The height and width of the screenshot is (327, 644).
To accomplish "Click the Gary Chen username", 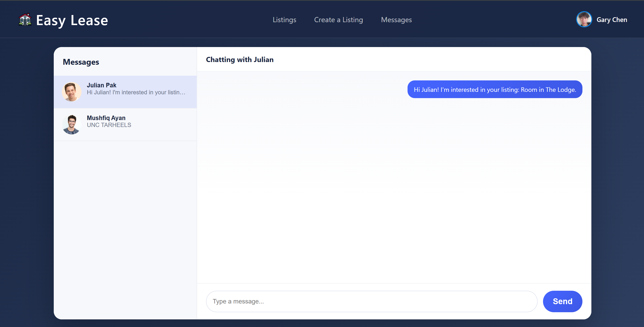I will tap(612, 20).
